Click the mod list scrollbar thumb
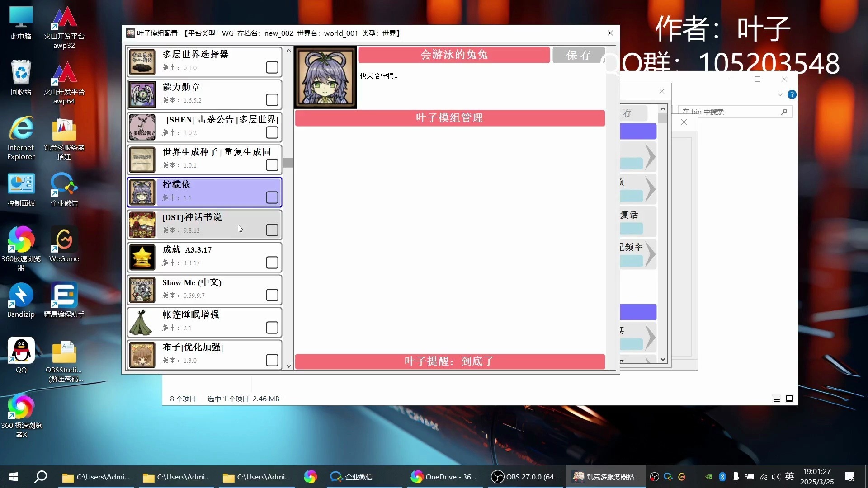Viewport: 868px width, 488px height. point(288,163)
